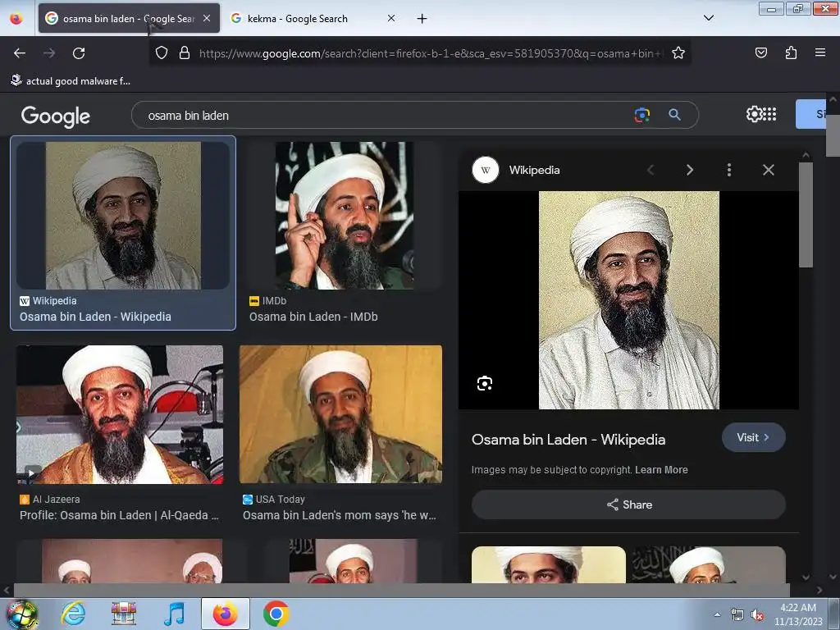Viewport: 840px width, 630px height.
Task: Close the image preview panel
Action: pyautogui.click(x=768, y=171)
